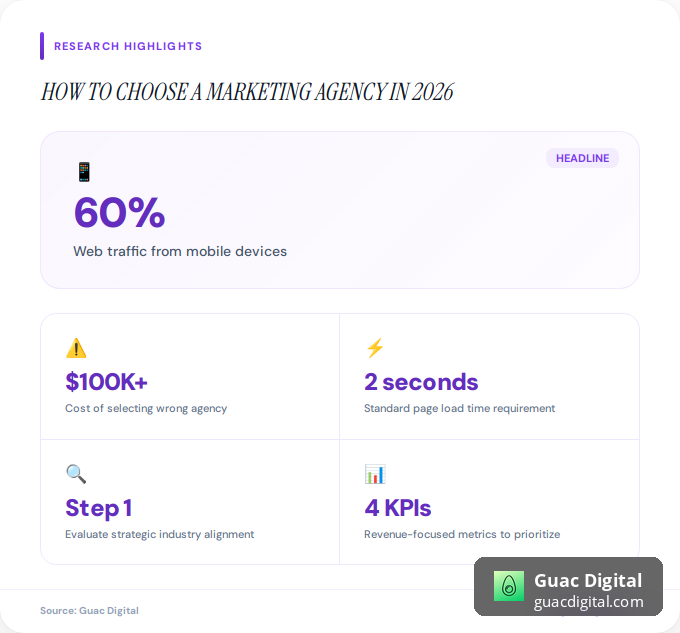The image size is (680, 633).
Task: Click the "Guac Digital" brand name in badge
Action: 588,581
